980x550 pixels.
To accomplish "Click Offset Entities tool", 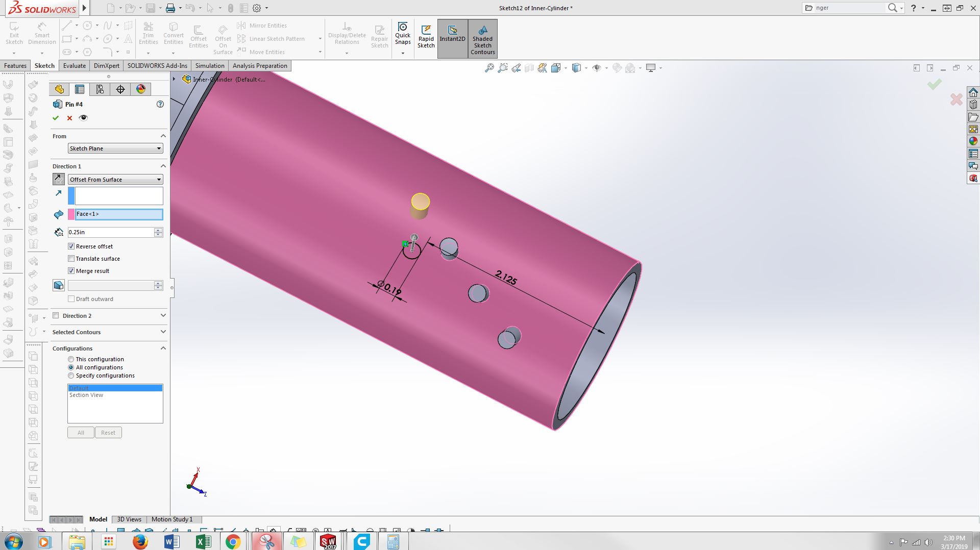I will click(199, 36).
